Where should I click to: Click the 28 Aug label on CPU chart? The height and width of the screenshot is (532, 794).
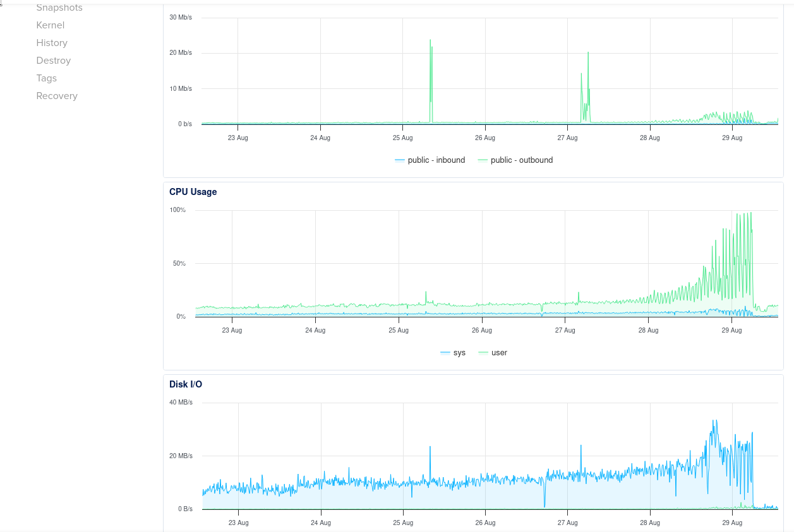coord(648,330)
